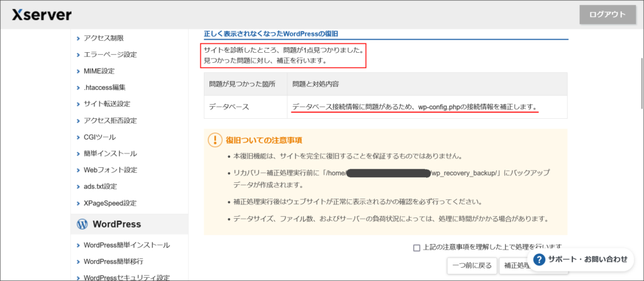Open ads.txt設定 in the sidebar
Image resolution: width=644 pixels, height=281 pixels.
[100, 186]
